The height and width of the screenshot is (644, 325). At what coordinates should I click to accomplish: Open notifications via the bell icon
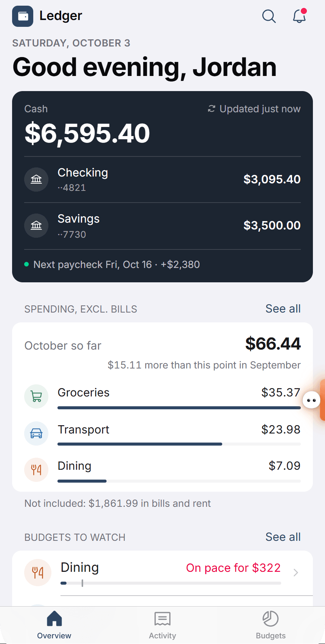coord(299,16)
